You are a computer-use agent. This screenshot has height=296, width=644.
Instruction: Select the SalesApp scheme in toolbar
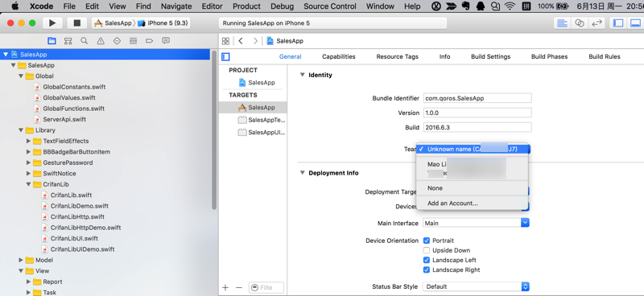pos(113,23)
